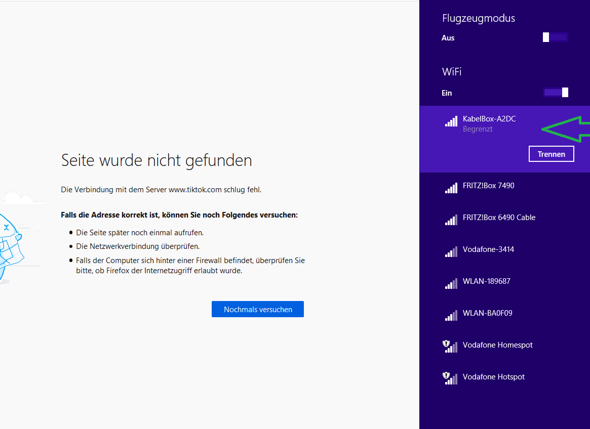Click the Vodafone Hotspot shield signal icon
Image resolution: width=590 pixels, height=429 pixels.
pos(450,378)
